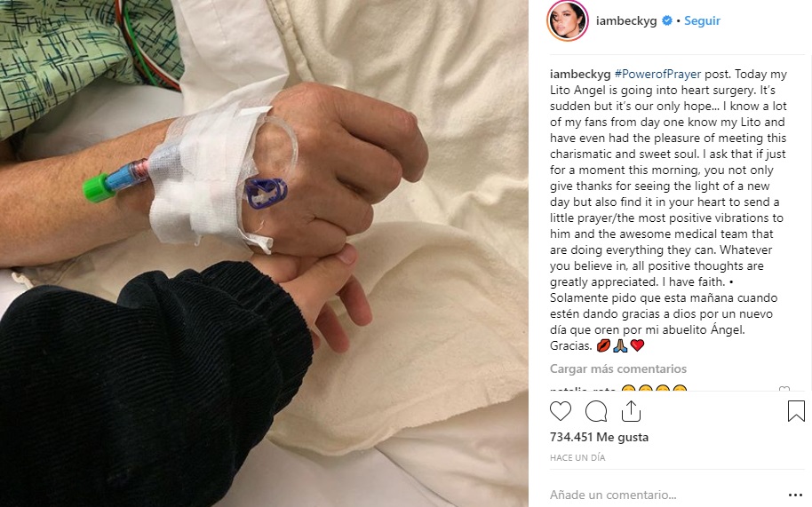Click the praying hands emoji in the caption

(x=620, y=345)
